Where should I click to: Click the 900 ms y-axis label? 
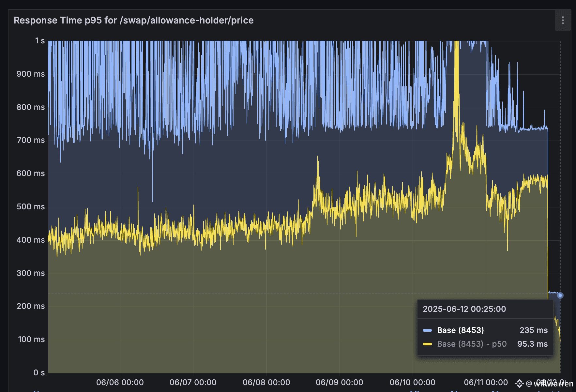(x=31, y=74)
